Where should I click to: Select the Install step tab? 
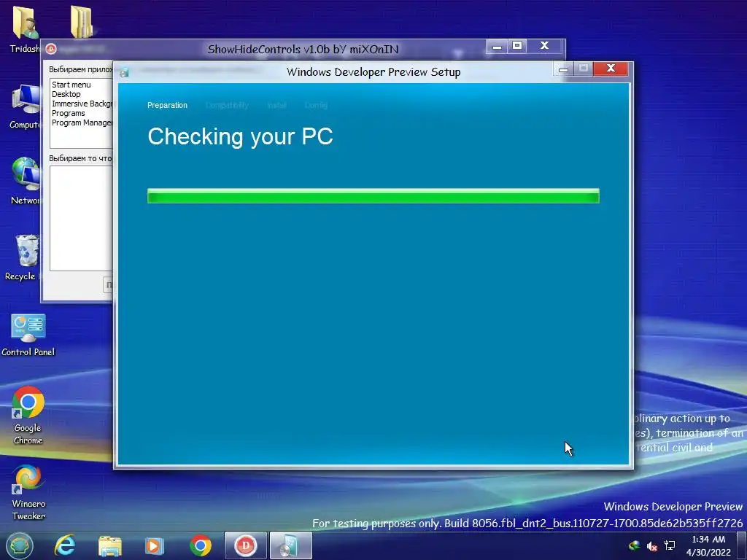276,105
